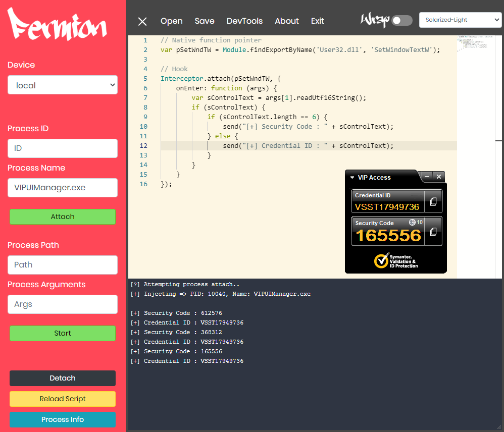Open the Device dropdown showing local
The image size is (504, 432).
(63, 85)
